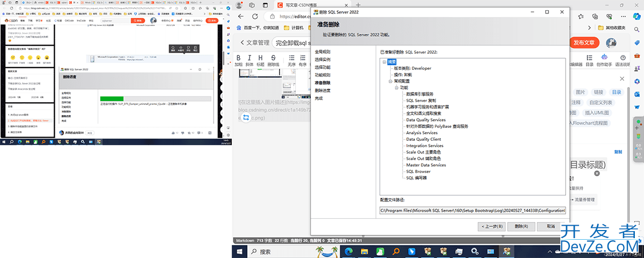Select Scale Out 主要角色 tree row
Viewport: 644px width, 258px height.
click(x=423, y=152)
